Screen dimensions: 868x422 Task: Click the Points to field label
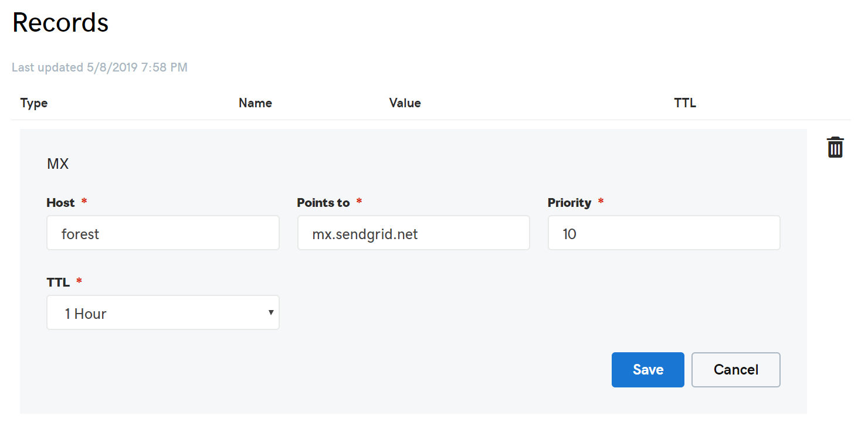tap(323, 202)
